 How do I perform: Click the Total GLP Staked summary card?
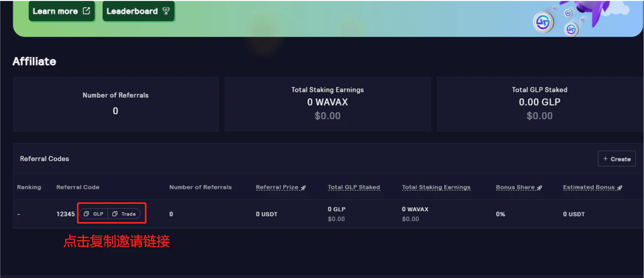[539, 104]
